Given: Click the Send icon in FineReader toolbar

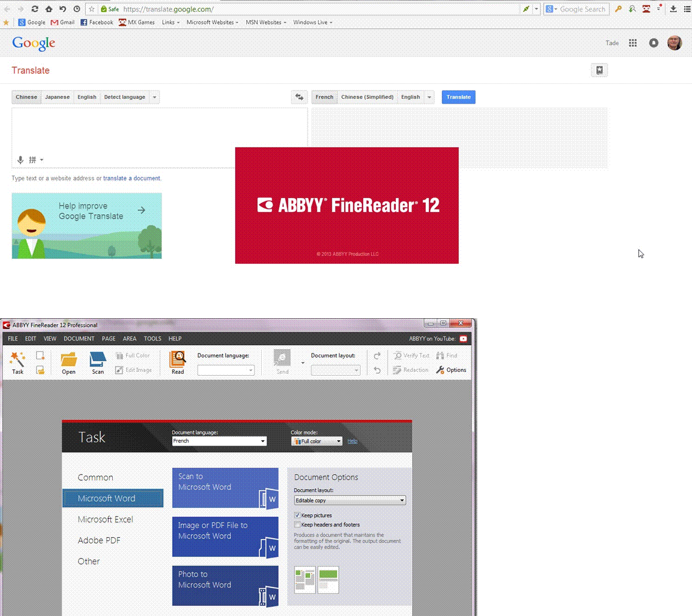Looking at the screenshot, I should (x=282, y=362).
